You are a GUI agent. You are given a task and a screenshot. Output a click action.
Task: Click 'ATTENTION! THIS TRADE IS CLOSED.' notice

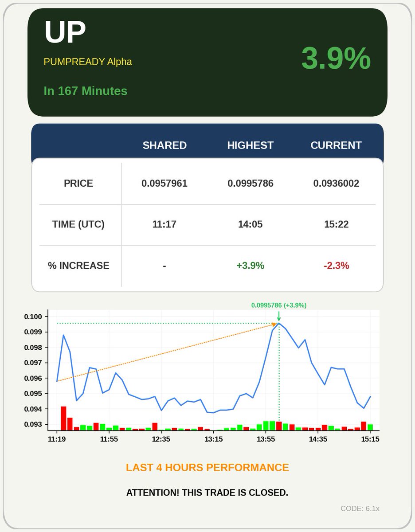pyautogui.click(x=207, y=493)
